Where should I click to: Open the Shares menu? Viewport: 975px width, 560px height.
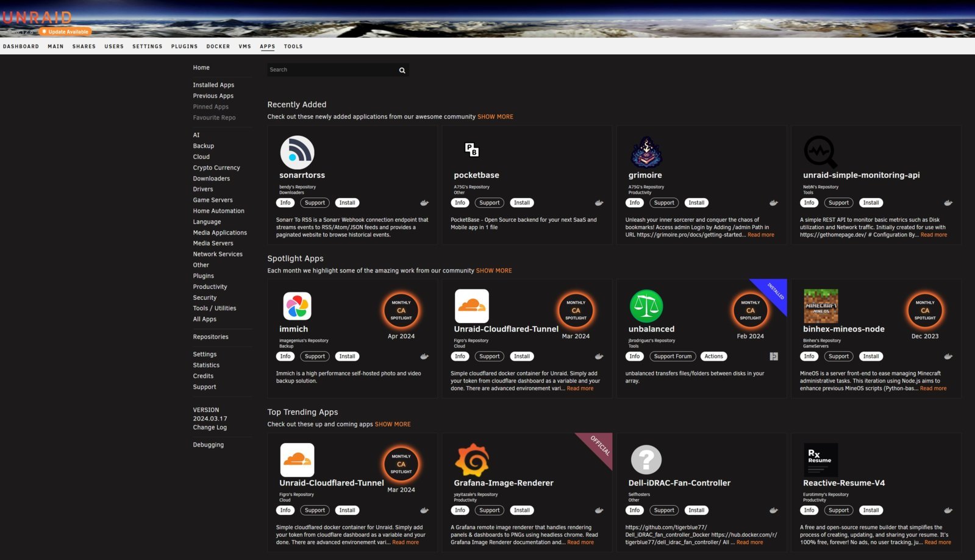84,46
